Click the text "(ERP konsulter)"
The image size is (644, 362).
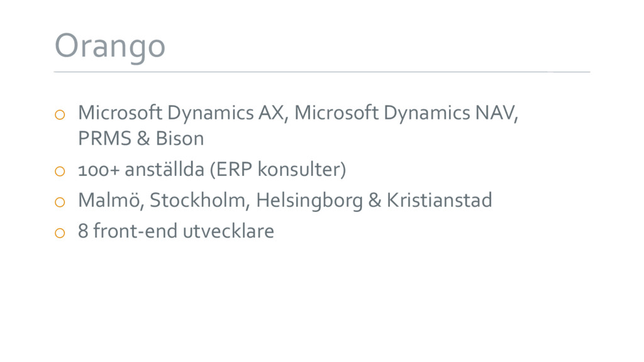click(278, 170)
